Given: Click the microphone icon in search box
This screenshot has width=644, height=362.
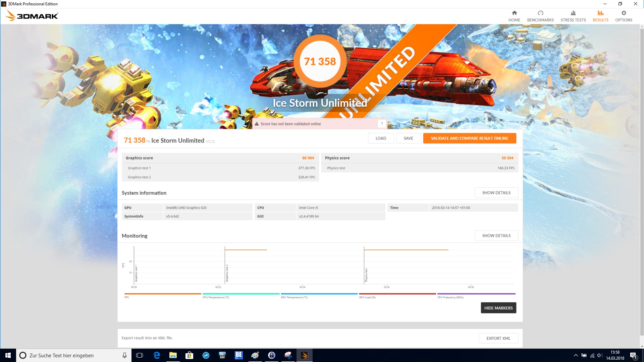Looking at the screenshot, I should coord(124,355).
